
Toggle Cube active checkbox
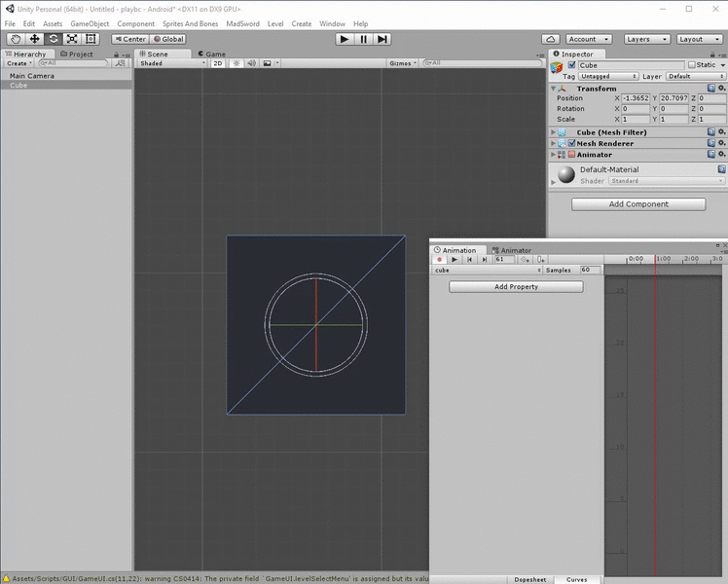tap(572, 65)
